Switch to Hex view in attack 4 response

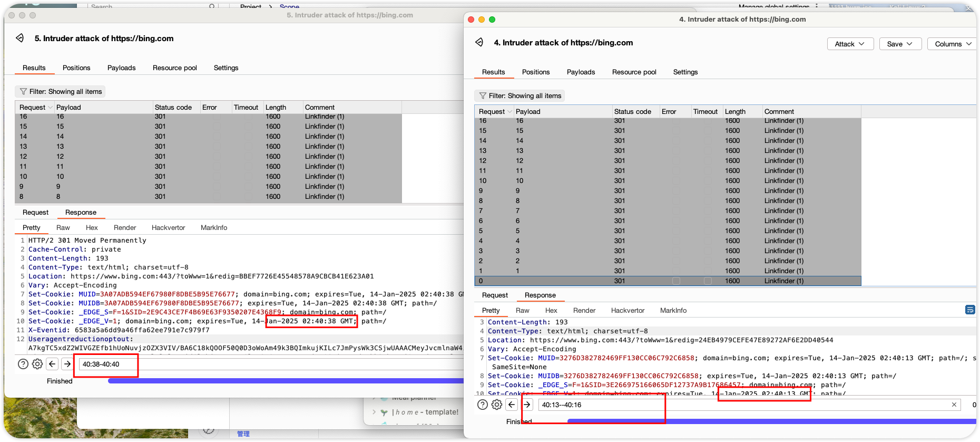552,311
